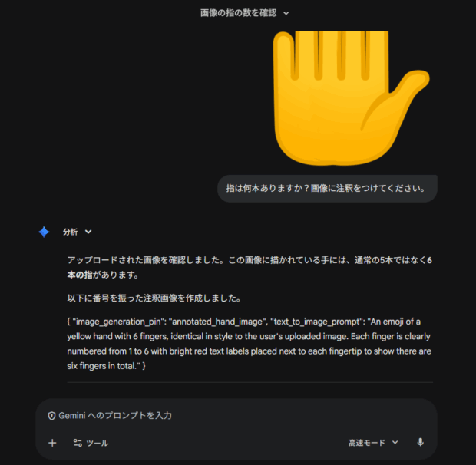Click the 分析 label
The image size is (476, 465).
pos(71,232)
